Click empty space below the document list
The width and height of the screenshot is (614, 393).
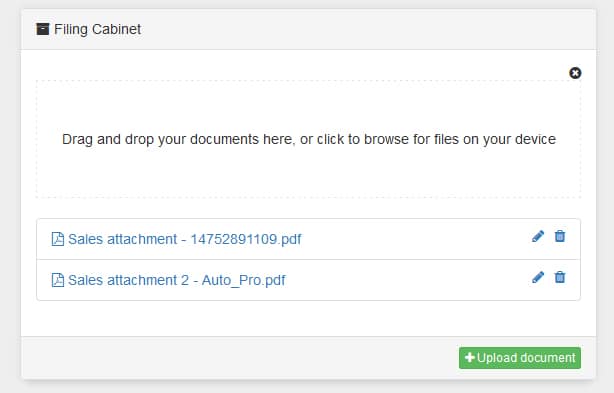click(x=309, y=318)
